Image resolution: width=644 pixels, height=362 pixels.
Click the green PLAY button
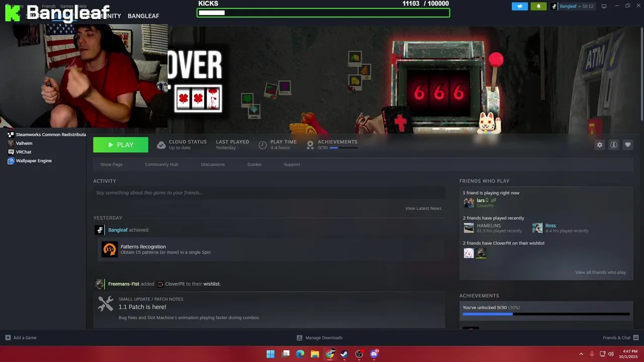[x=121, y=145]
